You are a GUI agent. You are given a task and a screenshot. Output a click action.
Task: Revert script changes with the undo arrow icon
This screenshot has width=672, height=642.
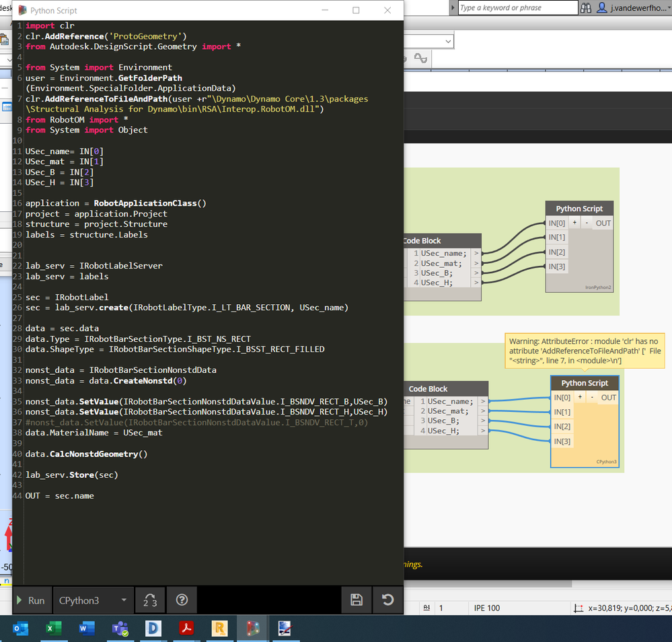[388, 600]
